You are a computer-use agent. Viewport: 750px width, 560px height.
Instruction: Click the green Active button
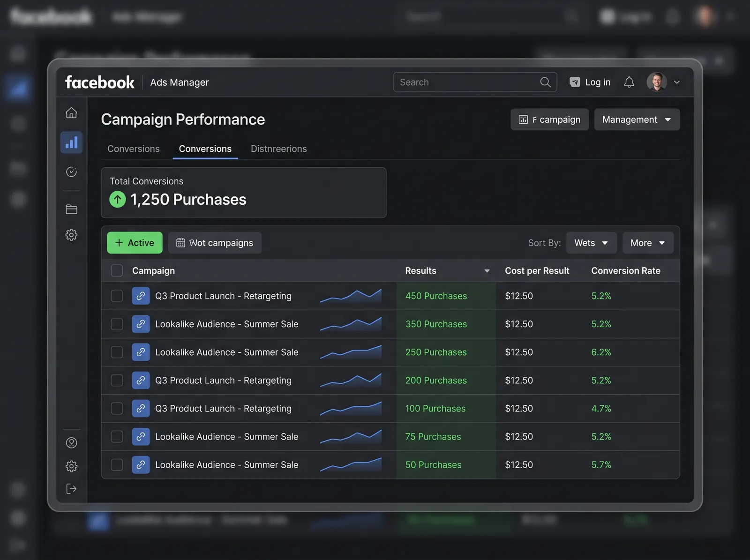pos(135,243)
